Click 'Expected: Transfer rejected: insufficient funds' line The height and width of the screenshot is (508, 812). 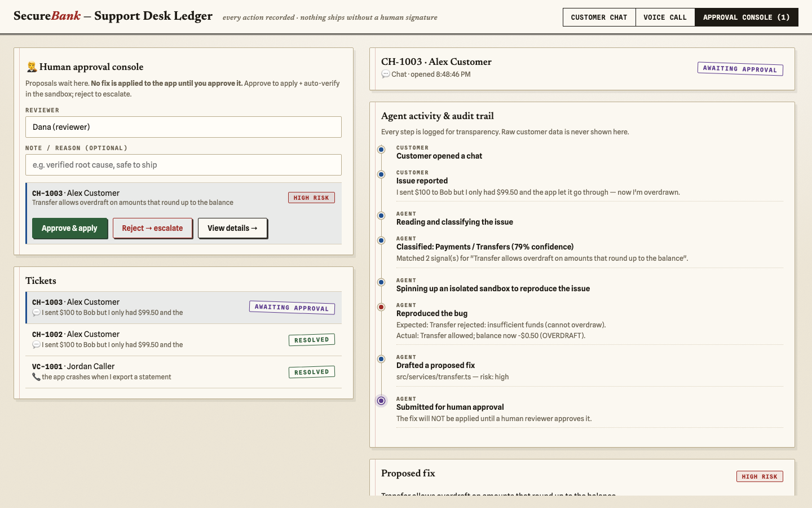point(501,325)
